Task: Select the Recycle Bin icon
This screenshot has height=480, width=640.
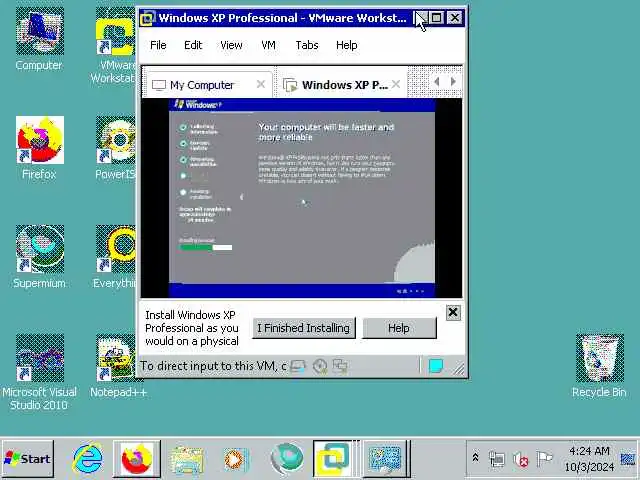Action: pos(599,366)
